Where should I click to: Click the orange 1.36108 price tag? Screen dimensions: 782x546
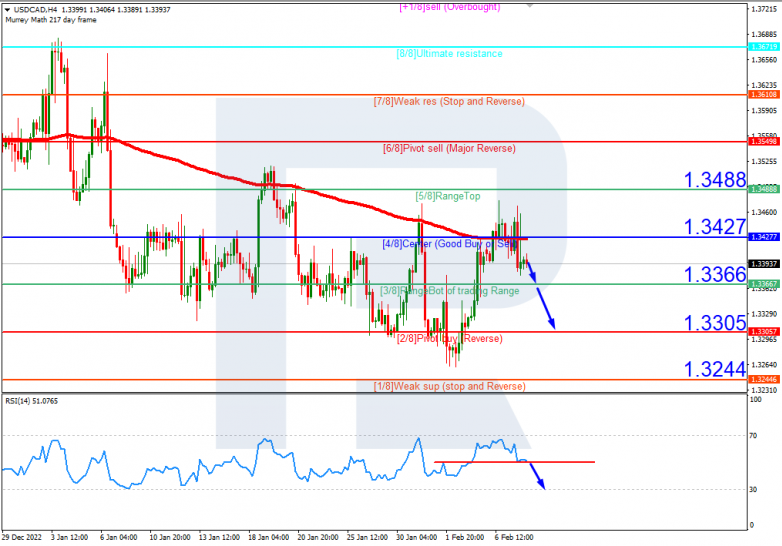click(x=764, y=94)
